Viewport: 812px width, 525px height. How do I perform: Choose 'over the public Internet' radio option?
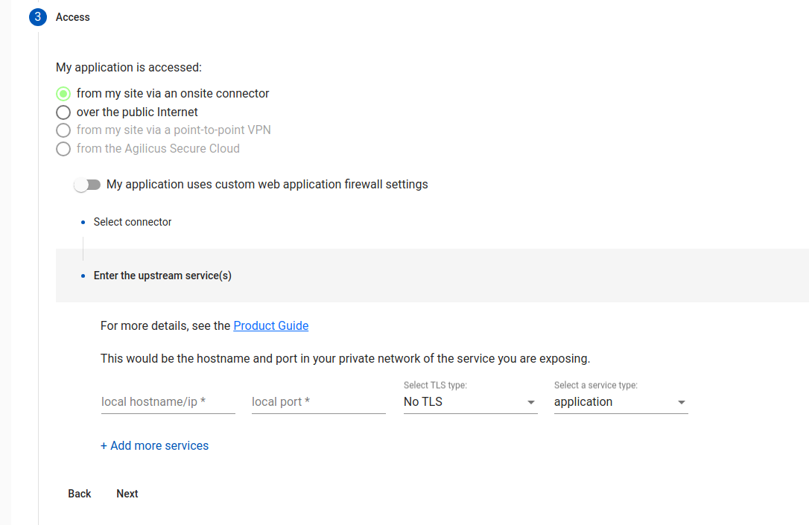click(63, 112)
